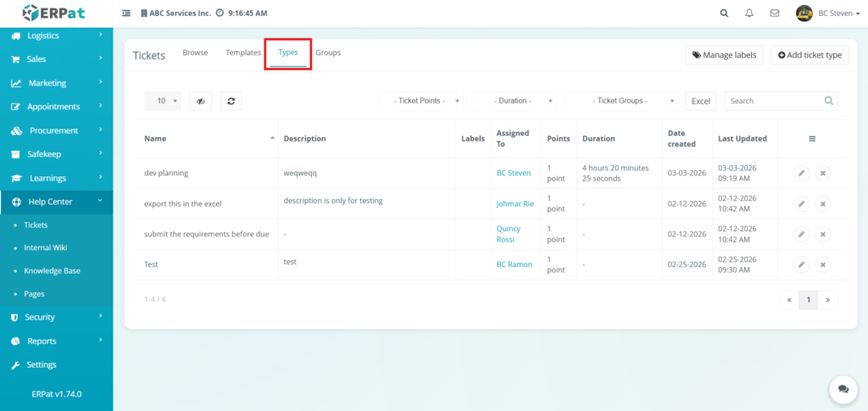Delete the Test ticket type
Screen dimensions: 868x411
click(x=822, y=264)
